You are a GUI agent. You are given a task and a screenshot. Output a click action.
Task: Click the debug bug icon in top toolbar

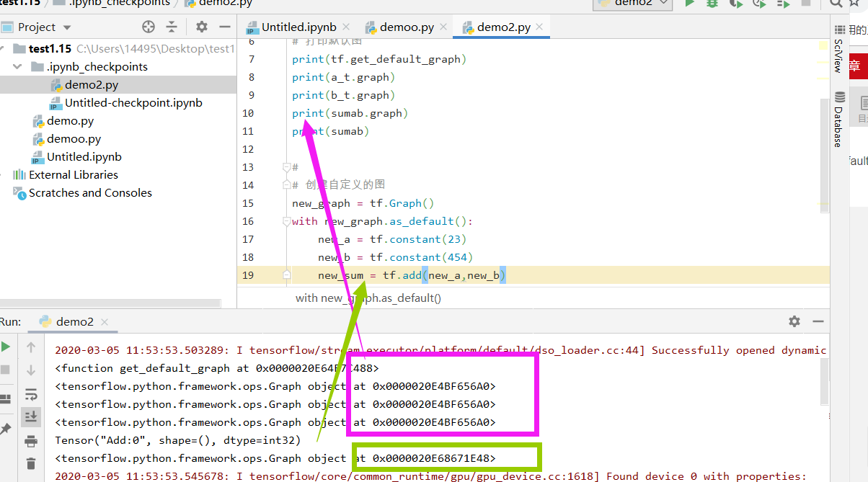[x=712, y=3]
